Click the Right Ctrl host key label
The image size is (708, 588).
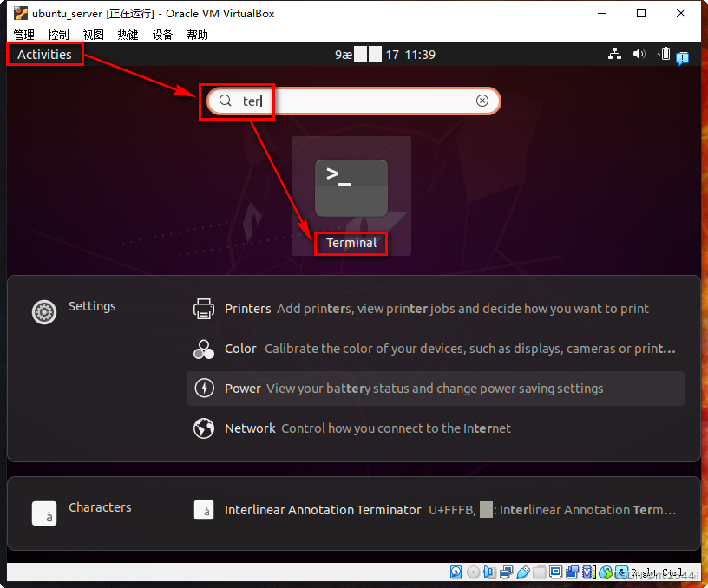657,572
